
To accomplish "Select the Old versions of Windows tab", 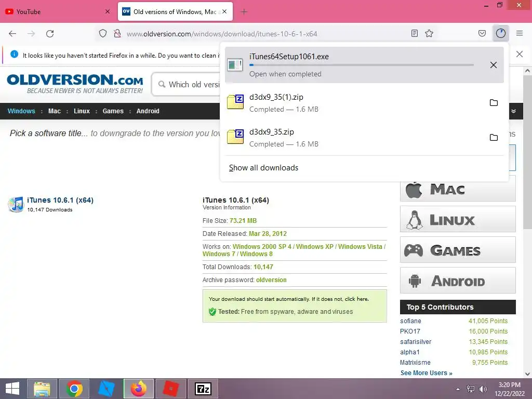I will pyautogui.click(x=176, y=11).
